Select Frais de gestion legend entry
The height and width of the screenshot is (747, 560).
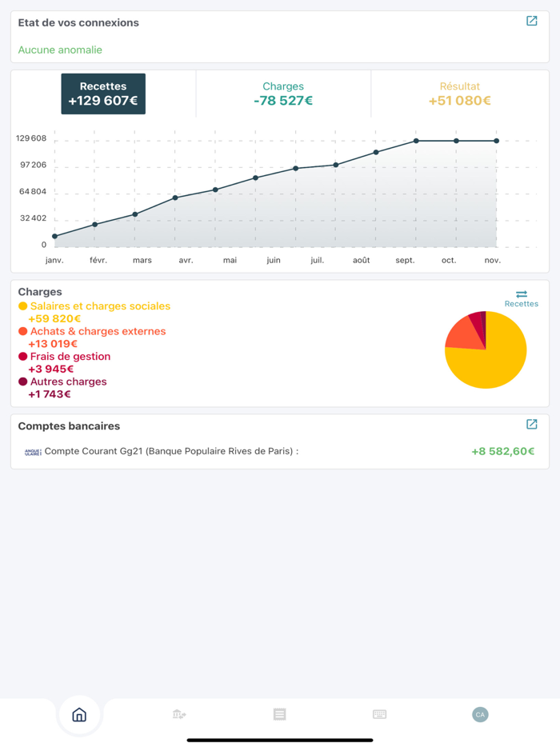click(x=64, y=362)
